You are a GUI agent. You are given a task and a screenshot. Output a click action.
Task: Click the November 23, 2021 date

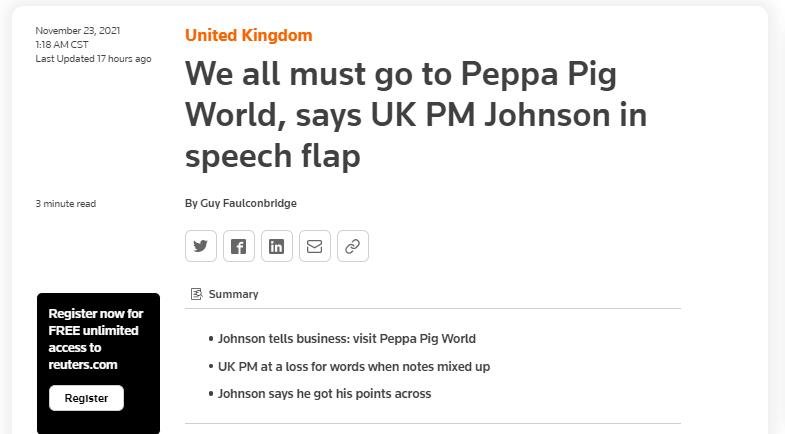click(x=78, y=31)
